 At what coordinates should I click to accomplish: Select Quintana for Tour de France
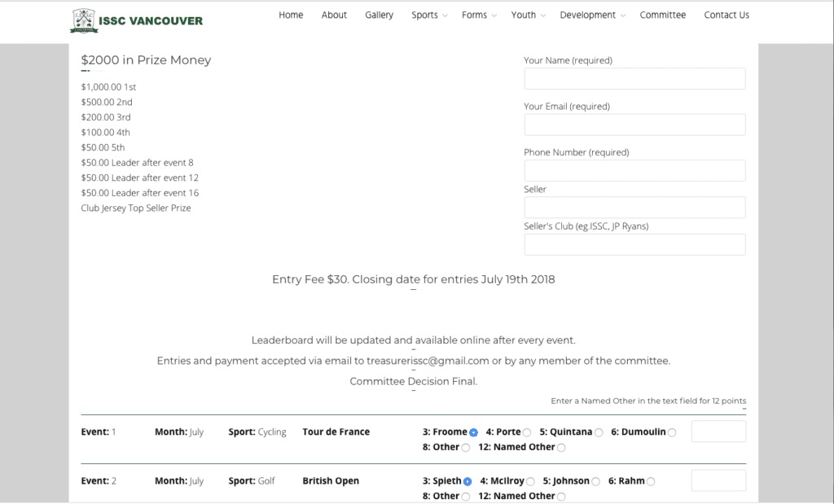[x=599, y=433]
